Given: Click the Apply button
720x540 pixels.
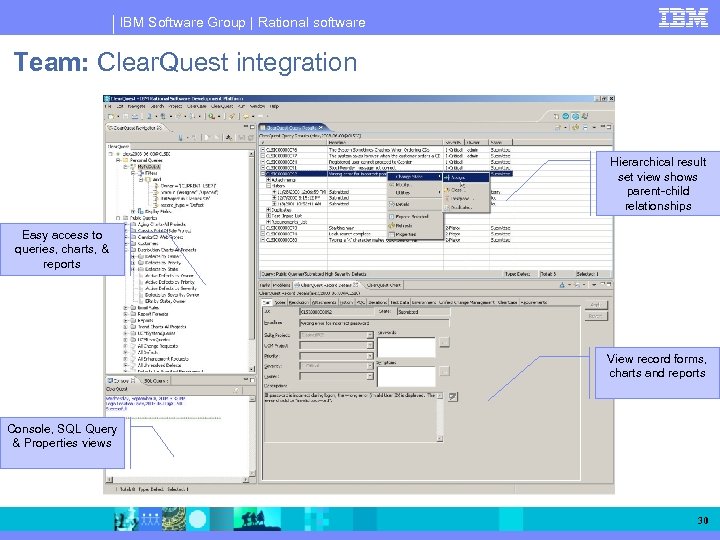Looking at the screenshot, I should pyautogui.click(x=596, y=305).
